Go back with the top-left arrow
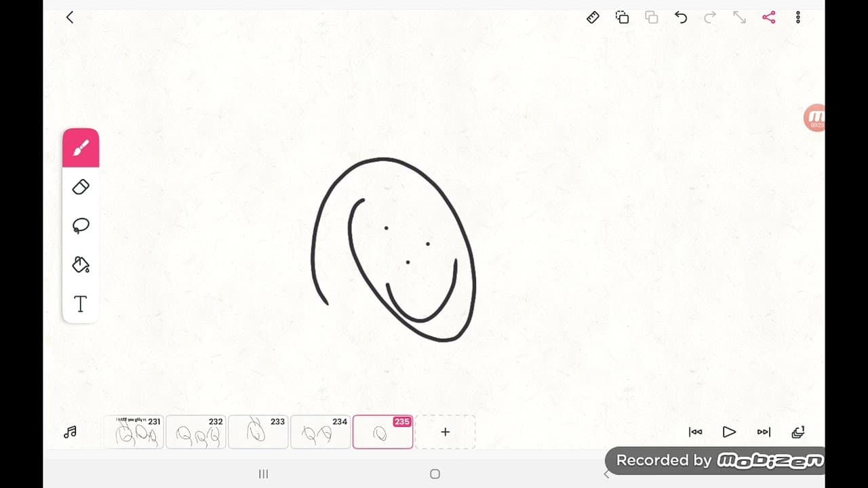Screen dimensions: 868x488 coord(70,18)
